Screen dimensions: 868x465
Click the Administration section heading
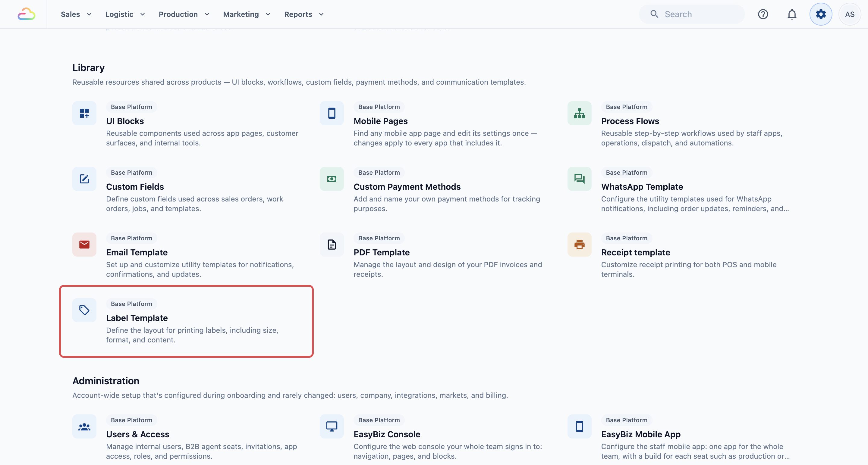coord(106,381)
